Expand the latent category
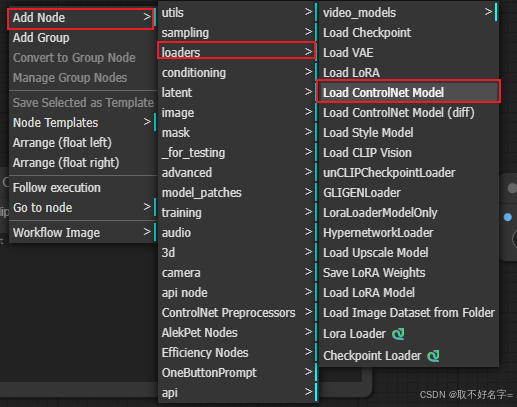This screenshot has width=517, height=407. (238, 93)
